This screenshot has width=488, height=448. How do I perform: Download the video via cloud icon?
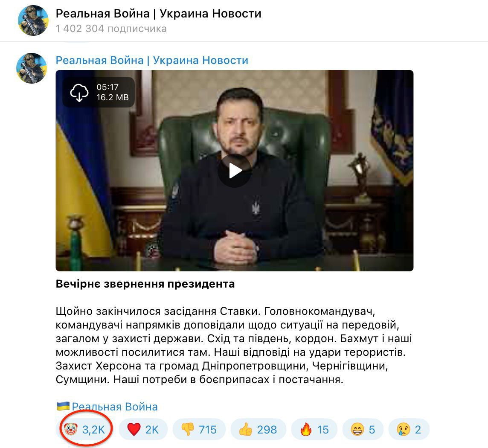pyautogui.click(x=79, y=93)
